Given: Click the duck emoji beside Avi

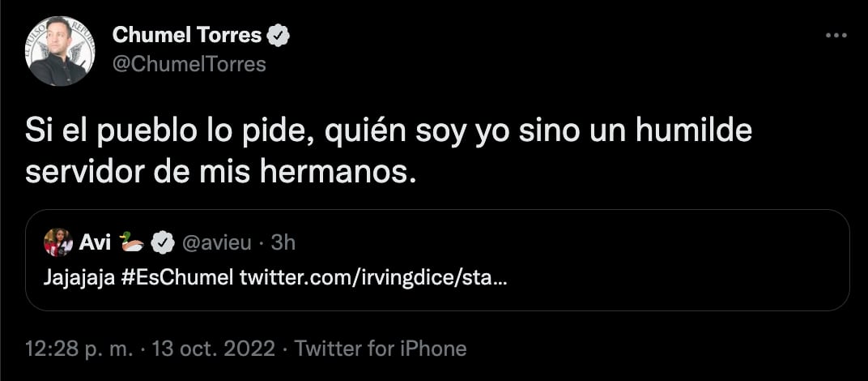Looking at the screenshot, I should (132, 240).
